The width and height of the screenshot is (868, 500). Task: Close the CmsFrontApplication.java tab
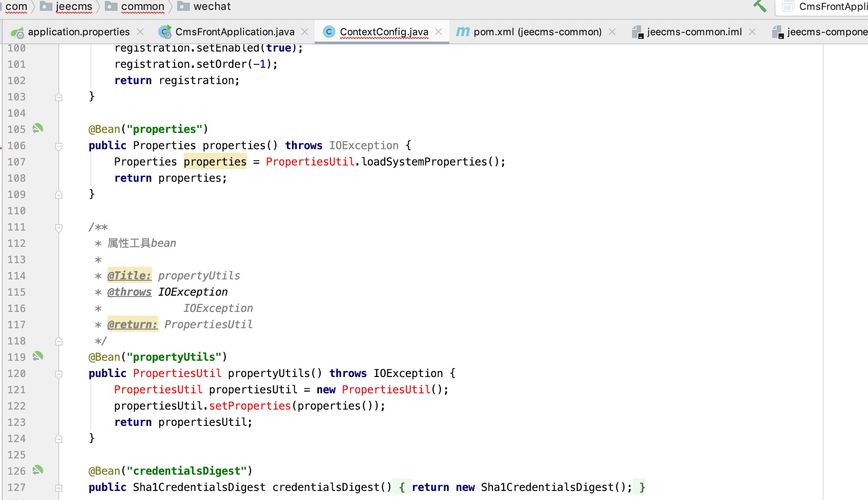coord(305,32)
